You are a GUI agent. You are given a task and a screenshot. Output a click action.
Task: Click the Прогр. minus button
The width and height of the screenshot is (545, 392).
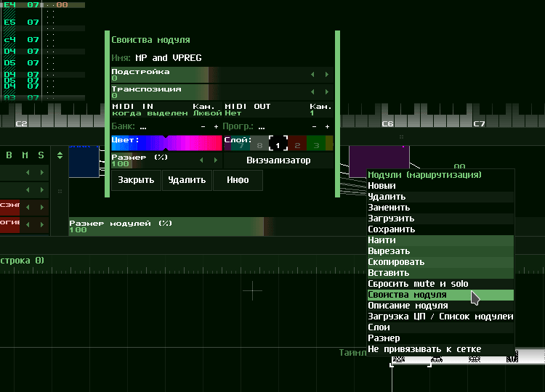pos(314,127)
